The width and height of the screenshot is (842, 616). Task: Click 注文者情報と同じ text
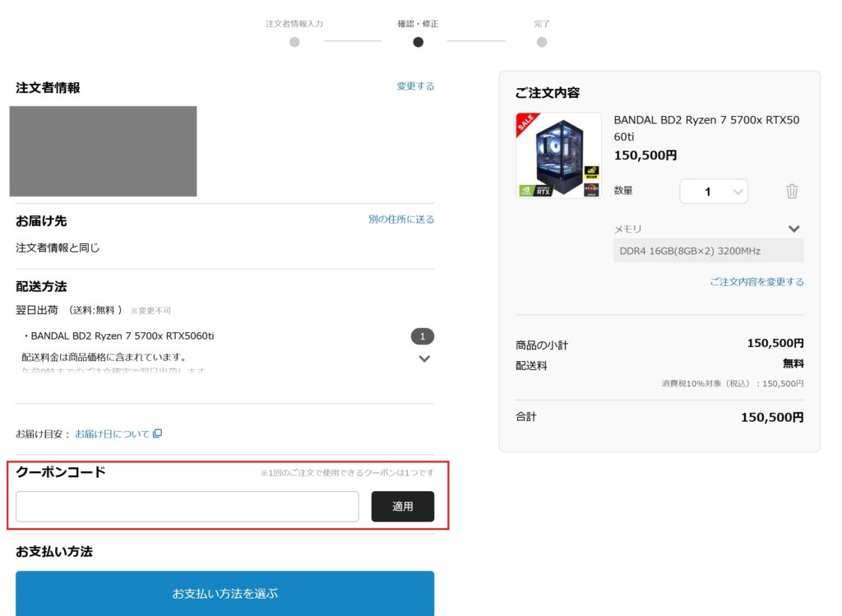[58, 248]
